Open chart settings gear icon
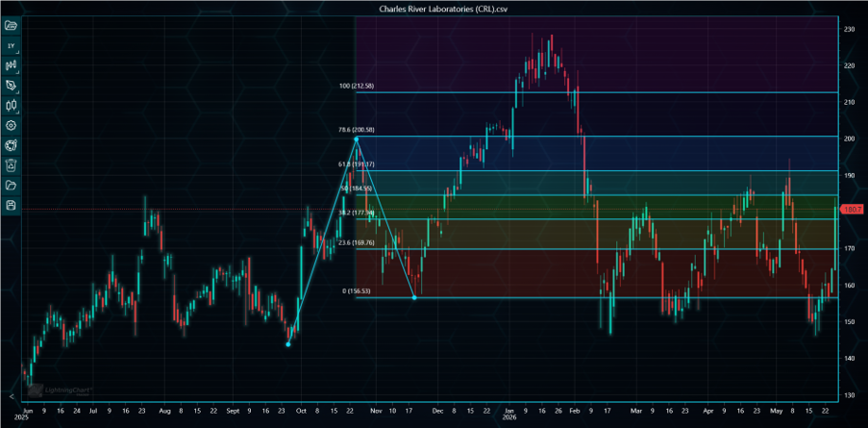This screenshot has width=868, height=428. (12, 125)
